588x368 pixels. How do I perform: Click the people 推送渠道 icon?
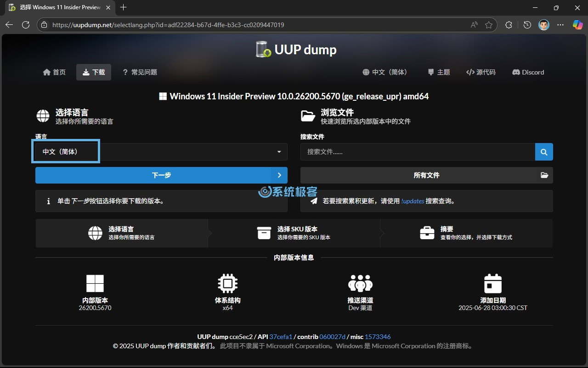tap(360, 283)
